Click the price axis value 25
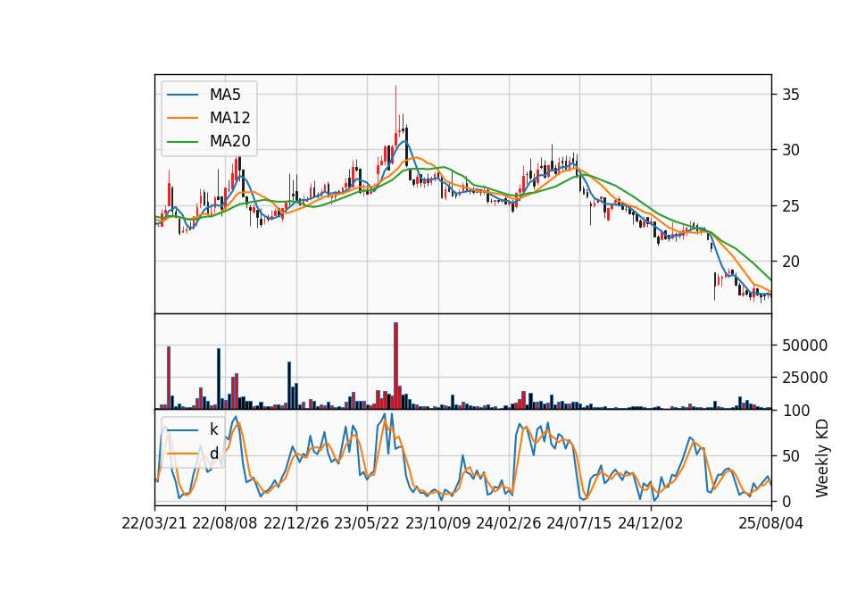857x616 pixels. 790,206
